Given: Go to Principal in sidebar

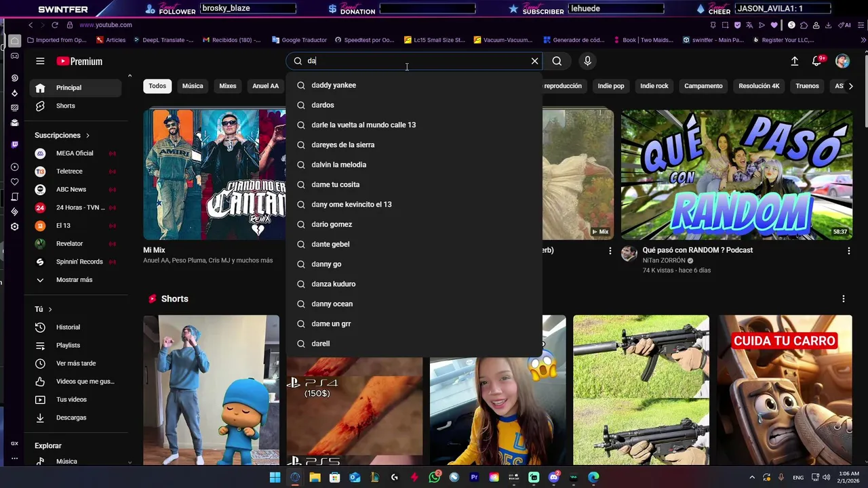Looking at the screenshot, I should coord(75,87).
